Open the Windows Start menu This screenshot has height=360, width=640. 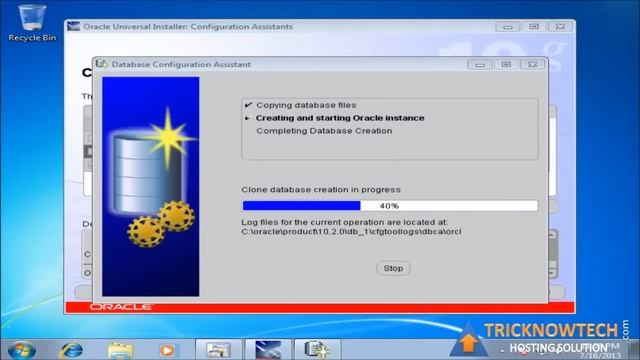pyautogui.click(x=22, y=350)
